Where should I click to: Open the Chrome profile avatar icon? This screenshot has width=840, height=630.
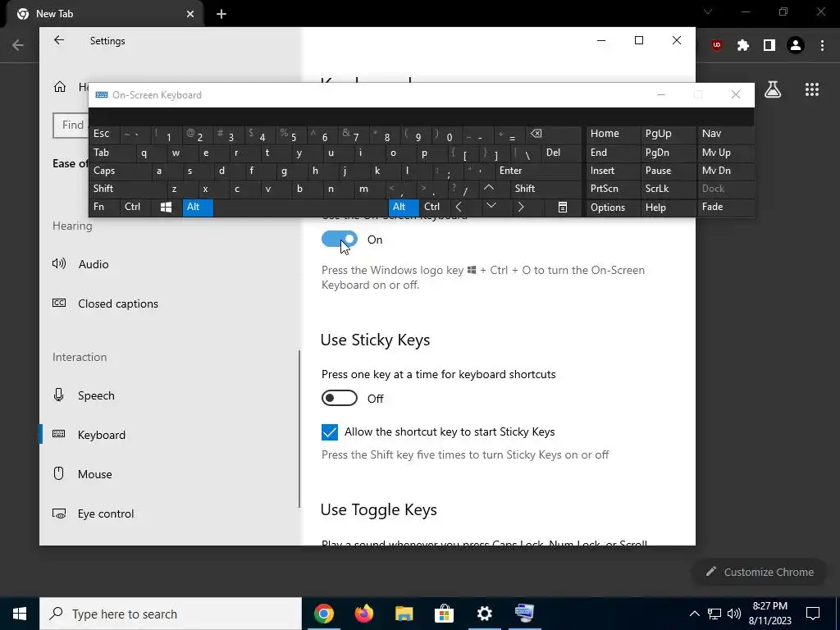coord(796,46)
